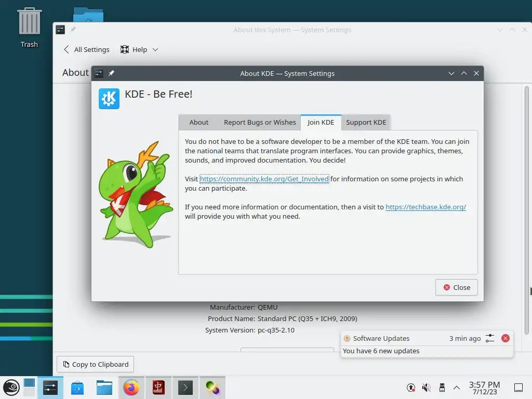This screenshot has height=399, width=532.
Task: Click the Software Updates notification icon
Action: [x=347, y=338]
